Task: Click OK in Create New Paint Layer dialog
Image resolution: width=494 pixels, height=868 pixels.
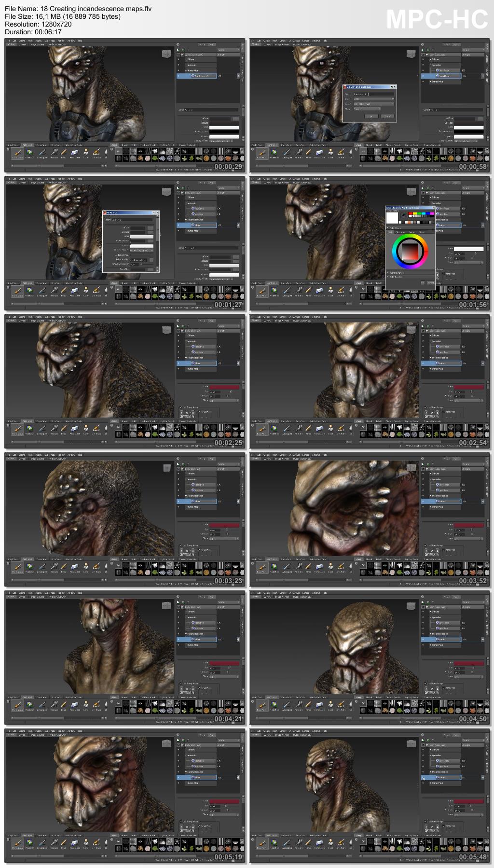Action: (371, 116)
